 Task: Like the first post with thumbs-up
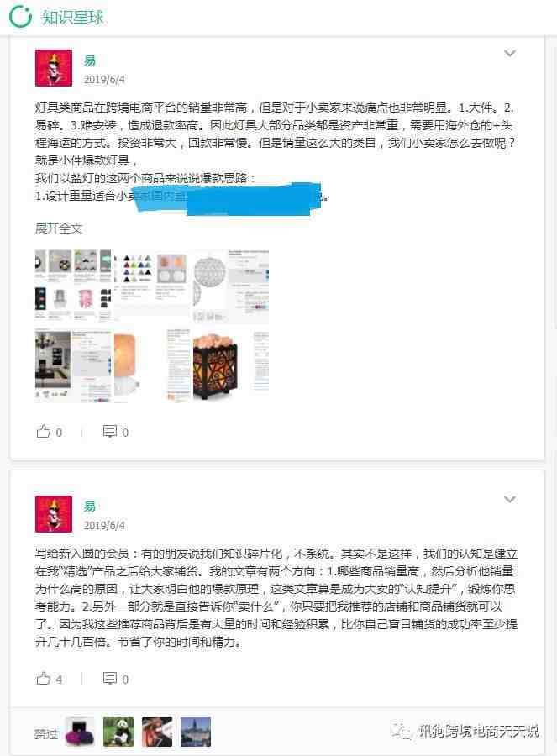[x=44, y=431]
